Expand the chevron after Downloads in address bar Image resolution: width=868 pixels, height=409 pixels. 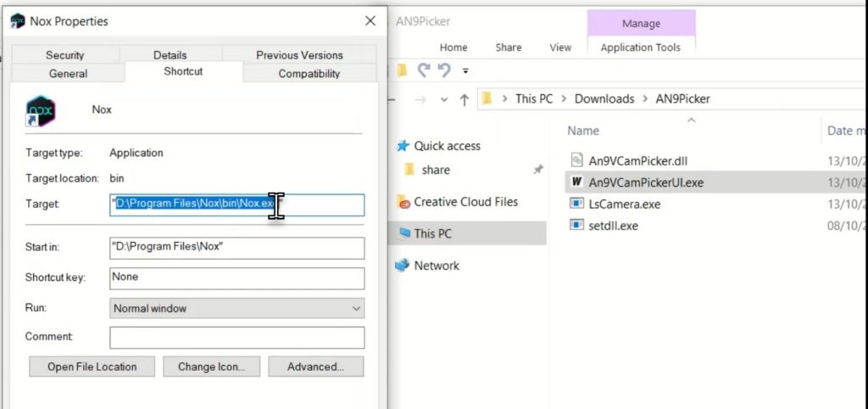click(645, 99)
